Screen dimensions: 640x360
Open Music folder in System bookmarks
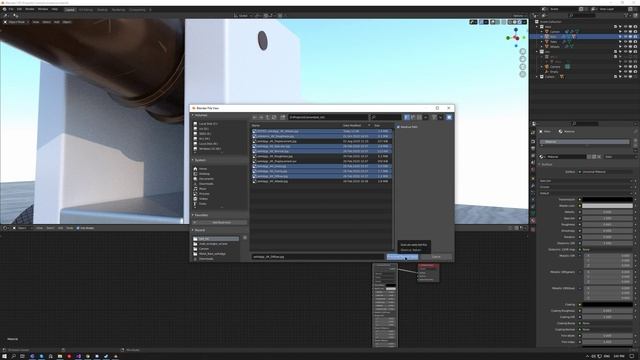click(x=203, y=189)
